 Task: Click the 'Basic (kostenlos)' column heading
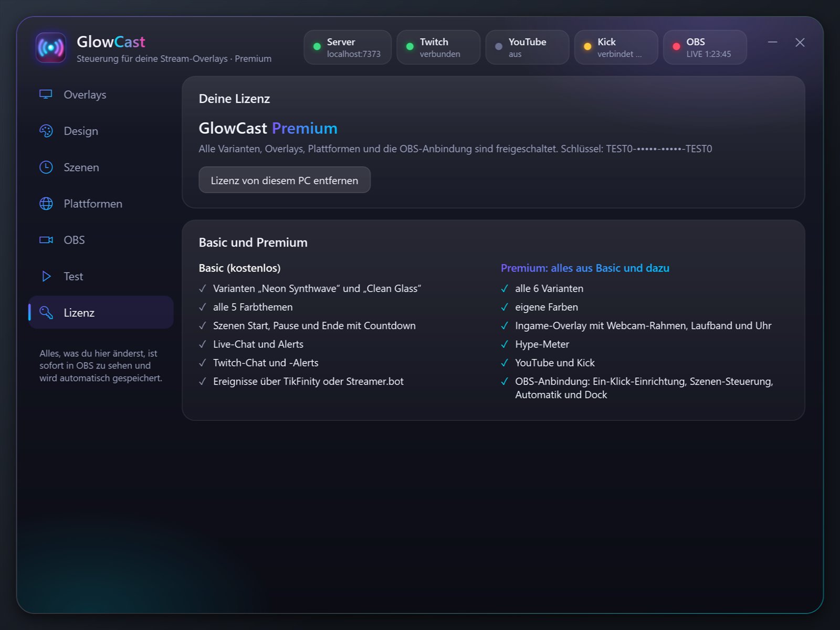pos(239,268)
